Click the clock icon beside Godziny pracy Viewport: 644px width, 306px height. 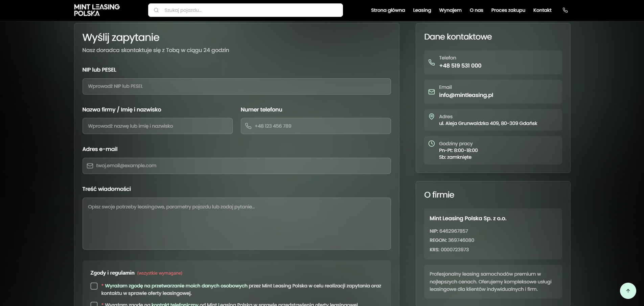[x=432, y=144]
